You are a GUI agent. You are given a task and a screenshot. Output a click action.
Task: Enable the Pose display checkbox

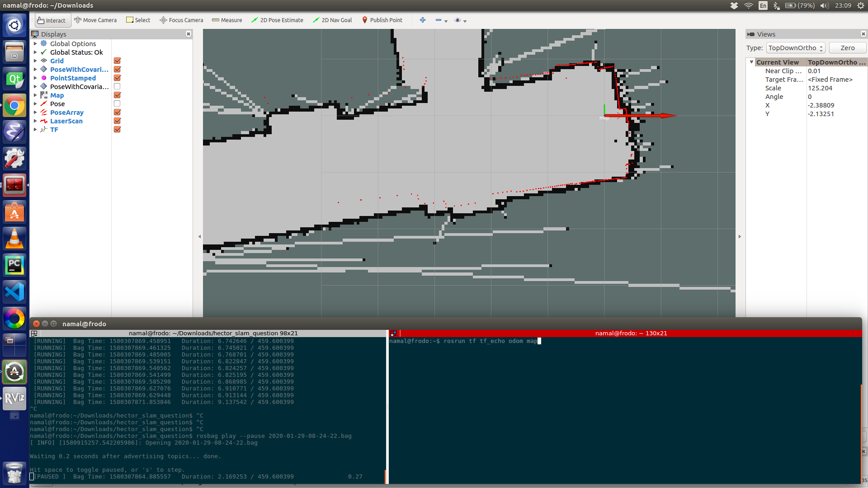(x=117, y=103)
